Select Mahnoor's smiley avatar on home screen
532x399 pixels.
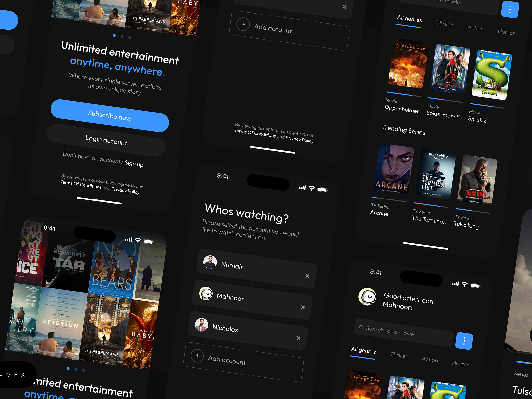367,296
